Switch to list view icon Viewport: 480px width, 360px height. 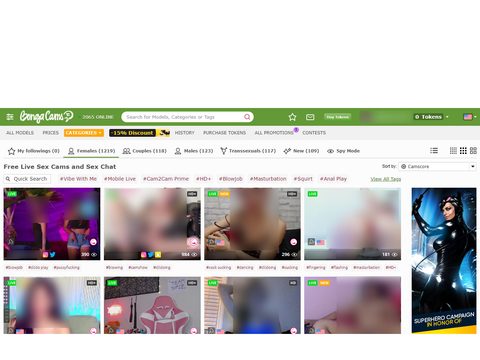click(434, 151)
